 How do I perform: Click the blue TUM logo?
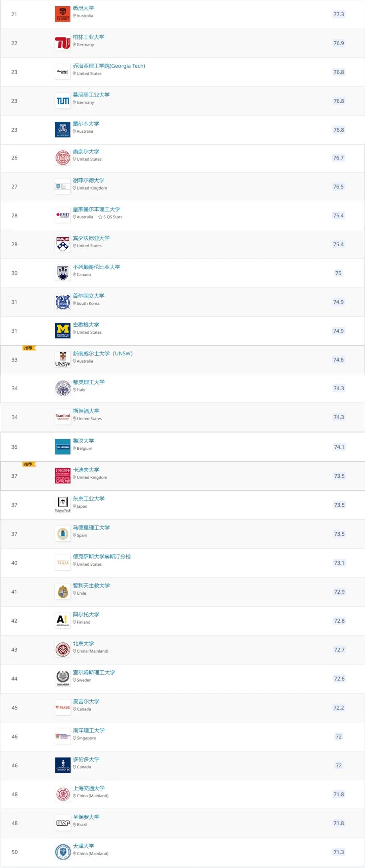pyautogui.click(x=63, y=101)
